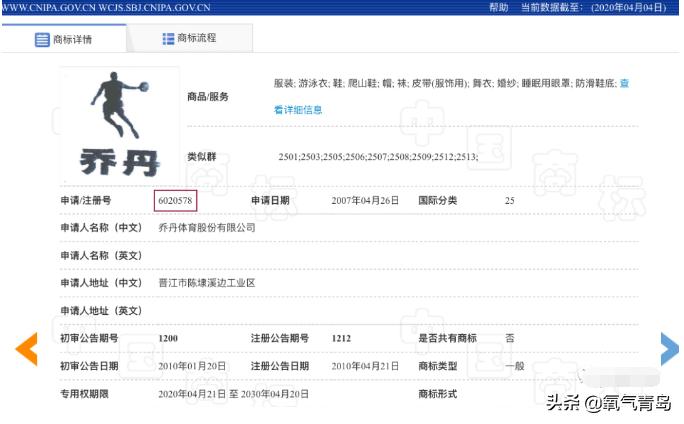Select applicant address 晋江市陈埭溪边工业区
The width and height of the screenshot is (684, 424).
tap(207, 283)
